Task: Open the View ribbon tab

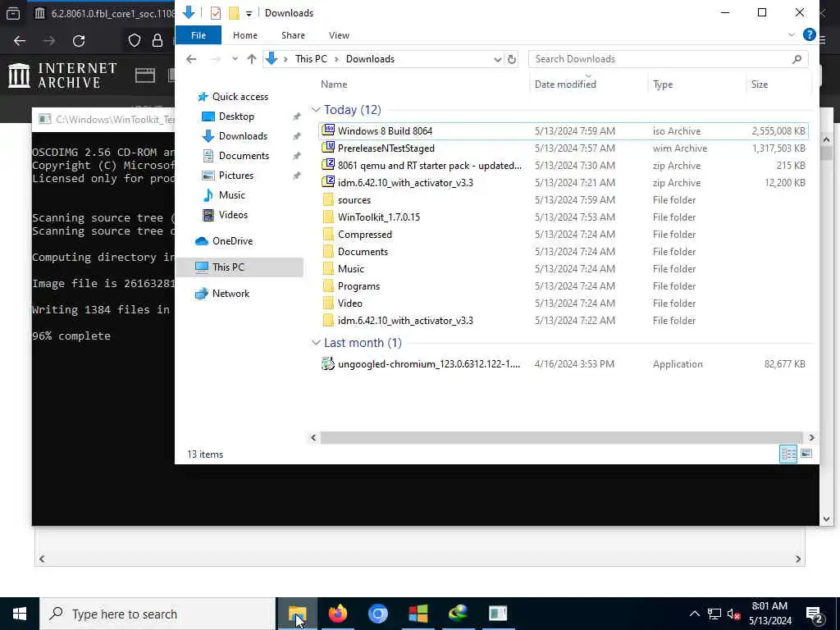Action: coord(339,34)
